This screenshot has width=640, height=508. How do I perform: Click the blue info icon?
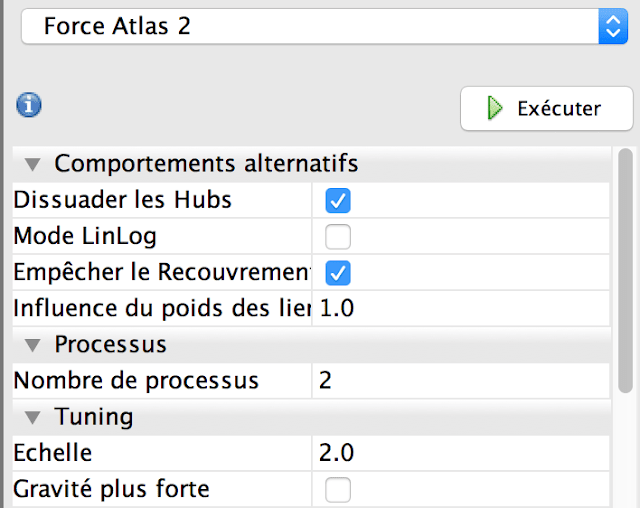(29, 105)
